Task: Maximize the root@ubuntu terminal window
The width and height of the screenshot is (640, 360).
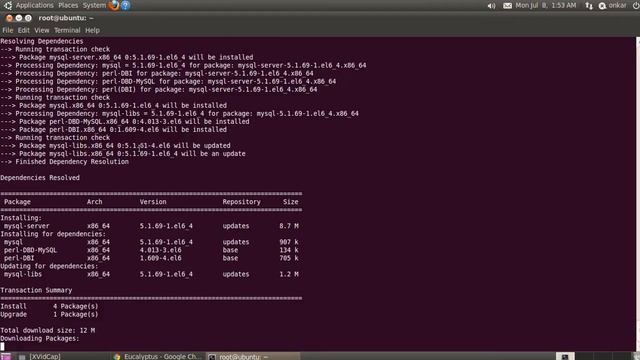Action: coord(28,18)
